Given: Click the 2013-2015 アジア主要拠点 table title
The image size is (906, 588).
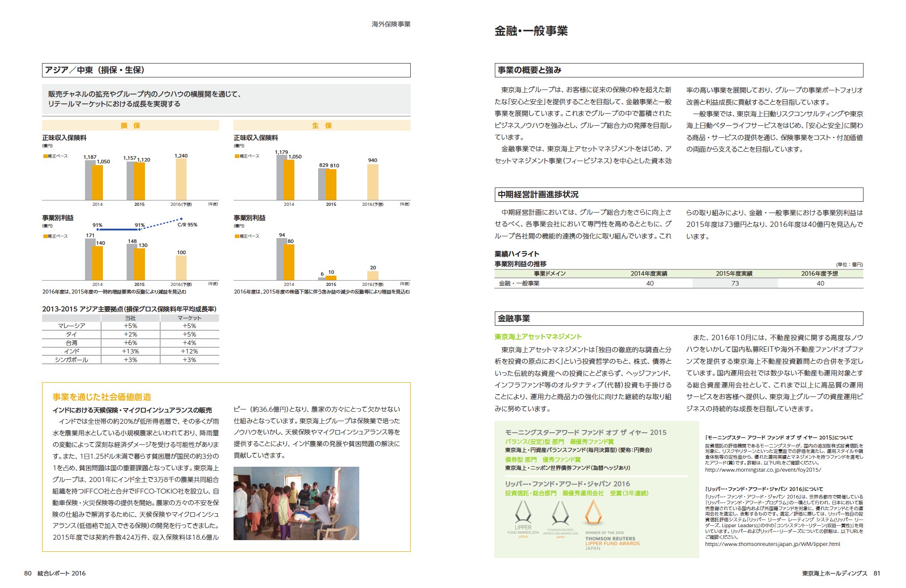Looking at the screenshot, I should coord(129,309).
